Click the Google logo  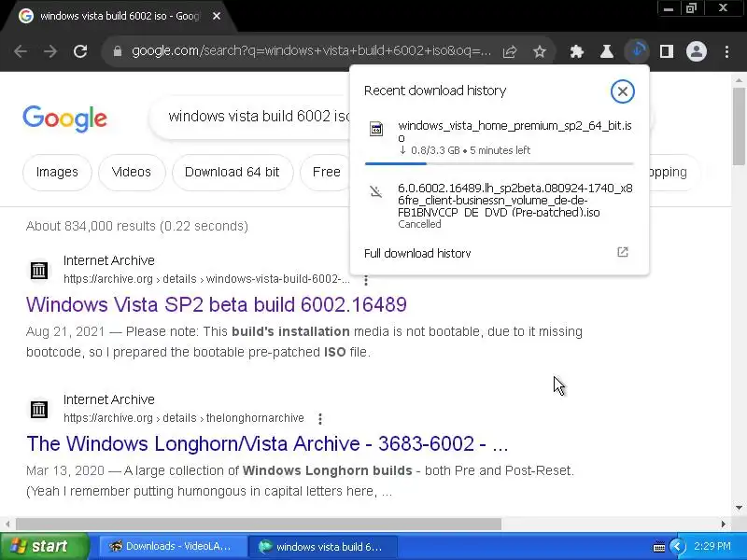(64, 119)
